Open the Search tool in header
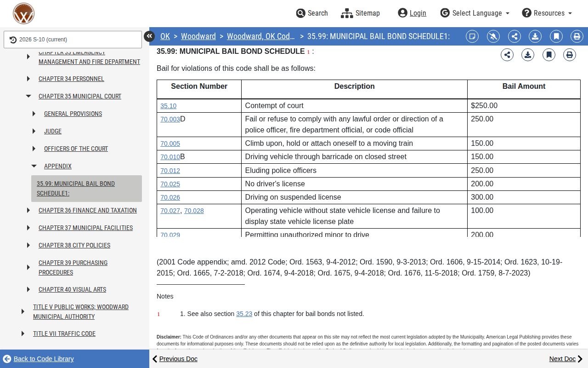The image size is (588, 368). 312,13
